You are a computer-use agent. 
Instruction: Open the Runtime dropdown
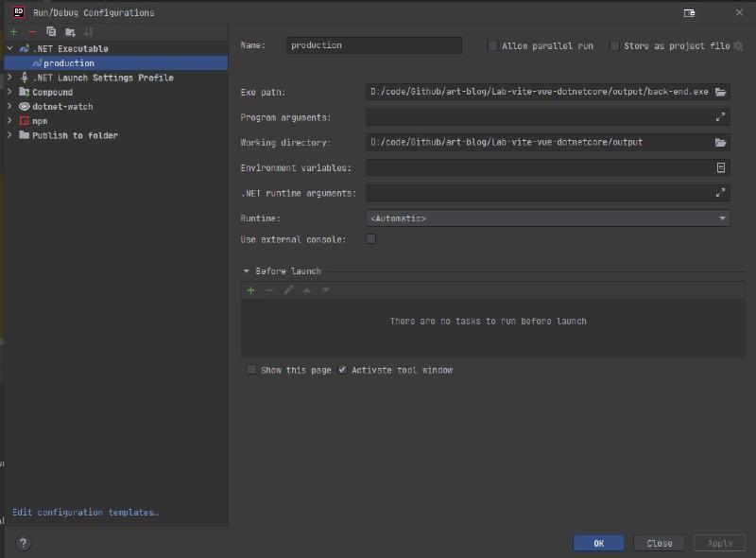[x=547, y=218]
